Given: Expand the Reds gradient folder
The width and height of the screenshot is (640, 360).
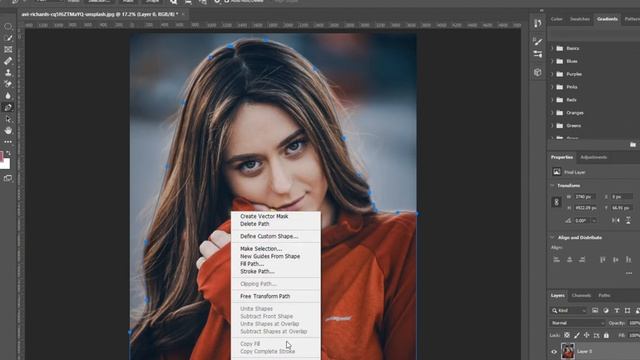Looking at the screenshot, I should 552,100.
